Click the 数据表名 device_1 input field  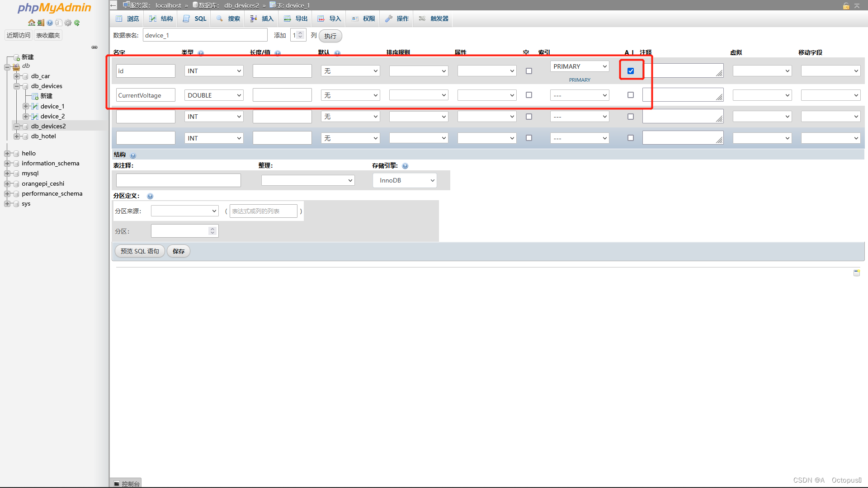[x=205, y=35]
